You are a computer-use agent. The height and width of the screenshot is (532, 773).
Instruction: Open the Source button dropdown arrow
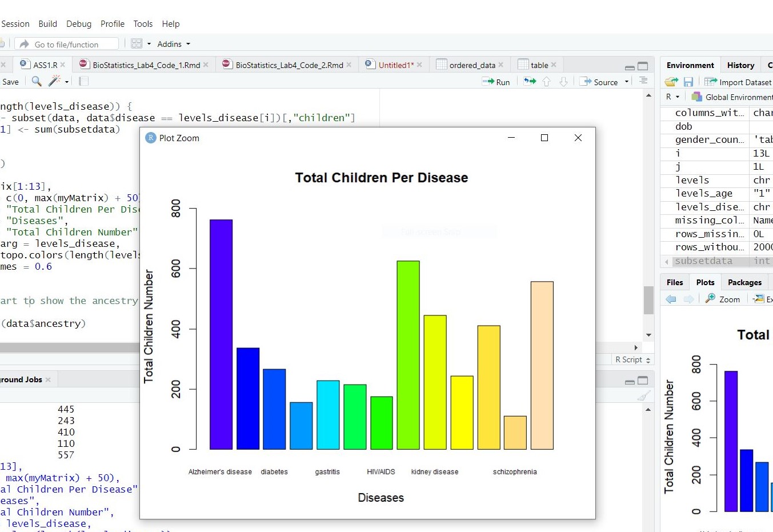pos(627,82)
